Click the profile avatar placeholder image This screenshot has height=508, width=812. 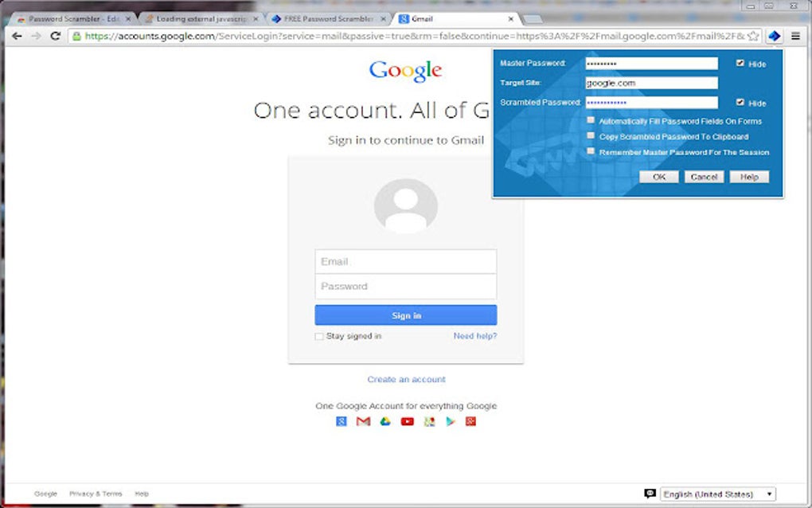point(405,205)
